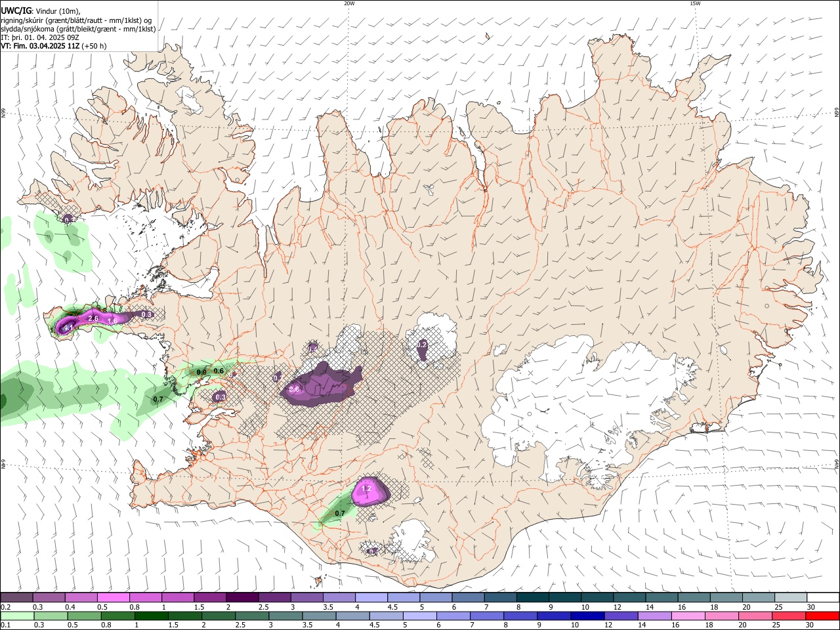Select the slate blue 6 swatch, top legend
This screenshot has width=840, height=630.
(468, 597)
